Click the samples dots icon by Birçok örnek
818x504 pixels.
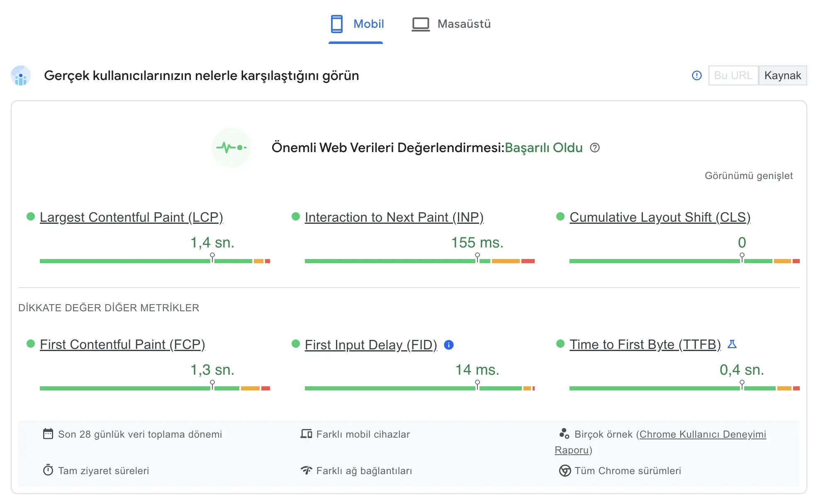pyautogui.click(x=564, y=434)
